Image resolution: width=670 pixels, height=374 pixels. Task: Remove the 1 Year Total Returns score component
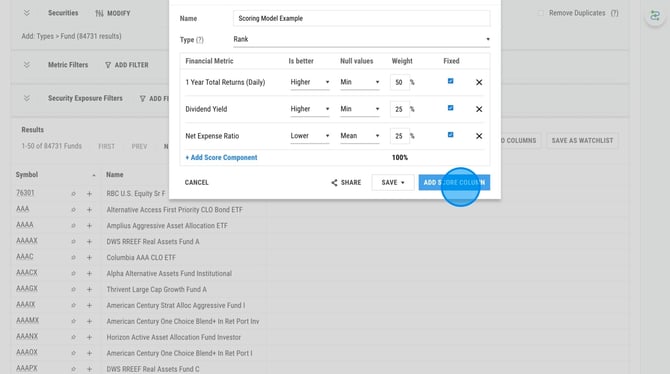(x=479, y=82)
